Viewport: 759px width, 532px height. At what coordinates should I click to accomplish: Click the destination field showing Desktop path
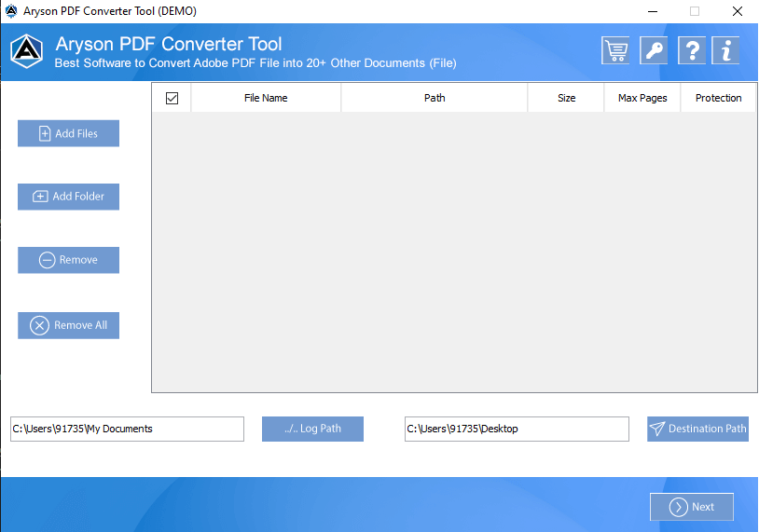(517, 429)
